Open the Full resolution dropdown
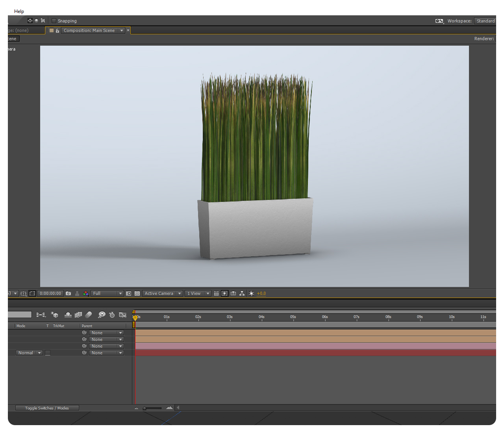Image resolution: width=504 pixels, height=433 pixels. click(x=107, y=294)
